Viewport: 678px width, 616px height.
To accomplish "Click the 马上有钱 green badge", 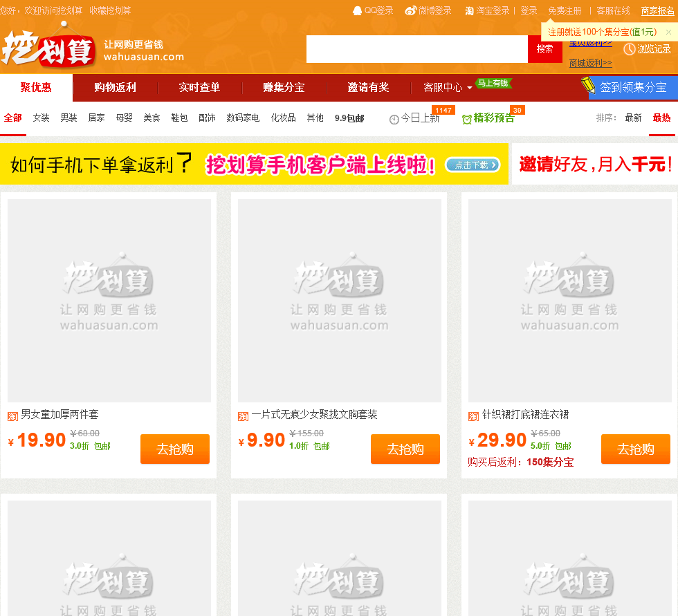I will [493, 83].
